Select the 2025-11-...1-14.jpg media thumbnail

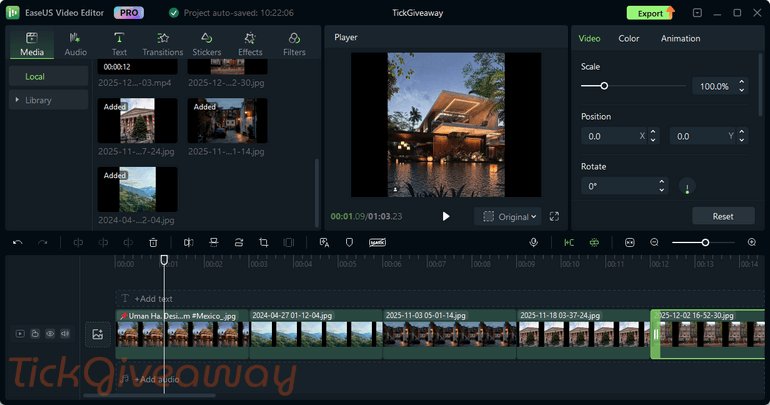(x=227, y=120)
